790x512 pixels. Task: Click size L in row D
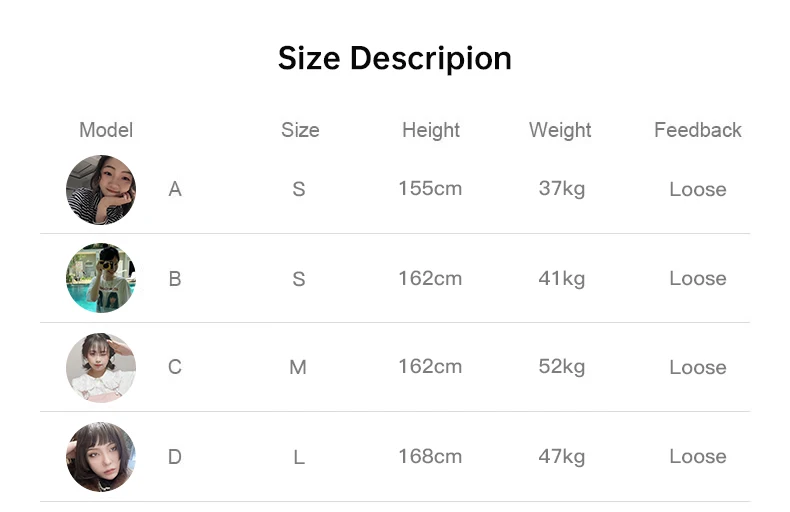coord(299,457)
